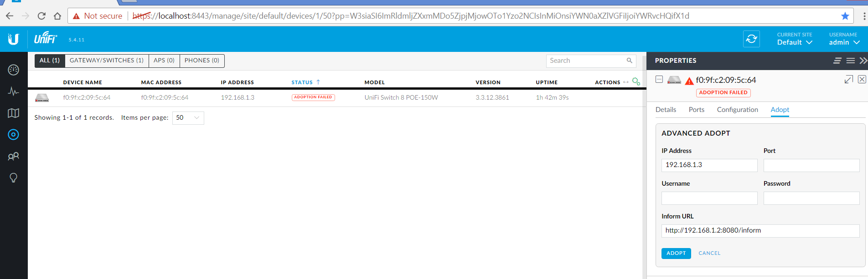Click the 1h 42m 39s uptime cell
The width and height of the screenshot is (868, 279).
coord(553,97)
